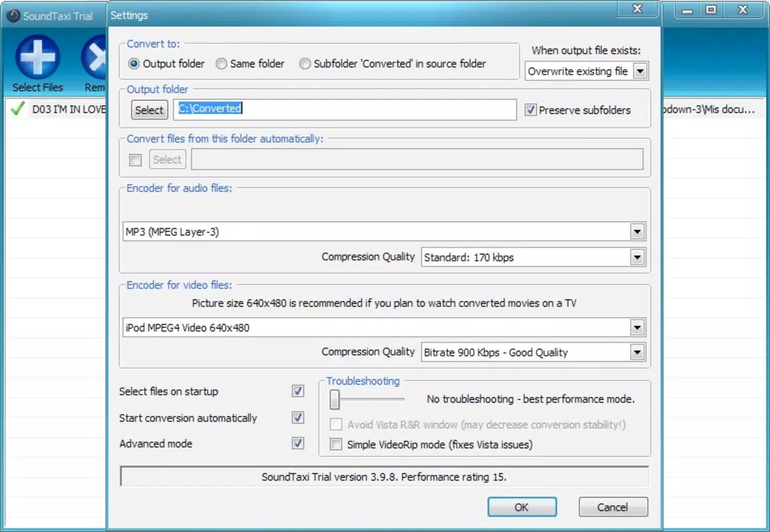Disable the Advanced mode checkbox
The width and height of the screenshot is (770, 532).
click(297, 443)
